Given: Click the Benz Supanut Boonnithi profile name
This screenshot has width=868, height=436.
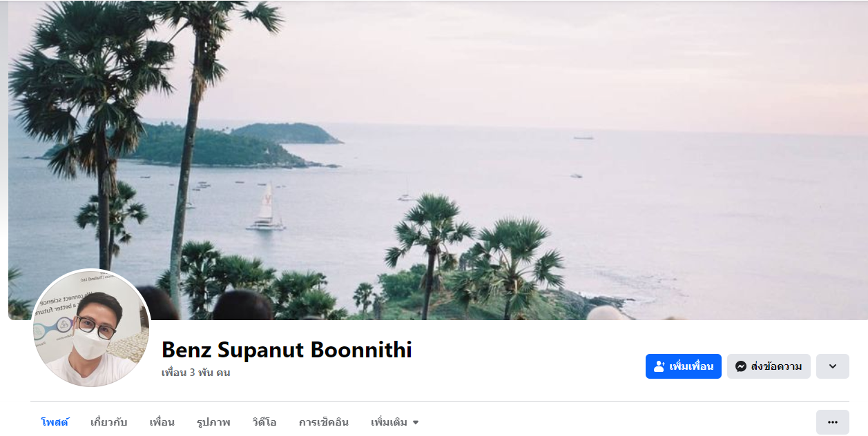Looking at the screenshot, I should coord(287,350).
